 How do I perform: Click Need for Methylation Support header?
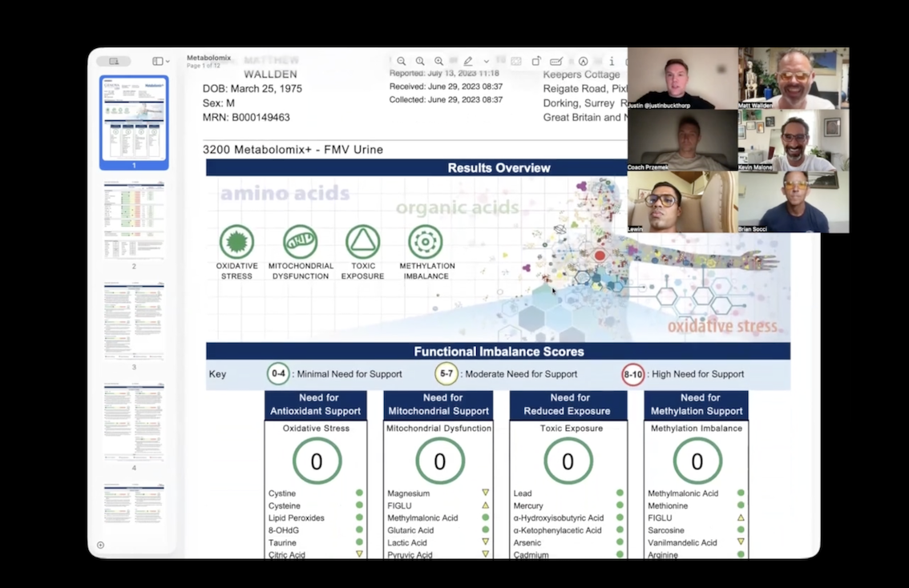click(697, 405)
